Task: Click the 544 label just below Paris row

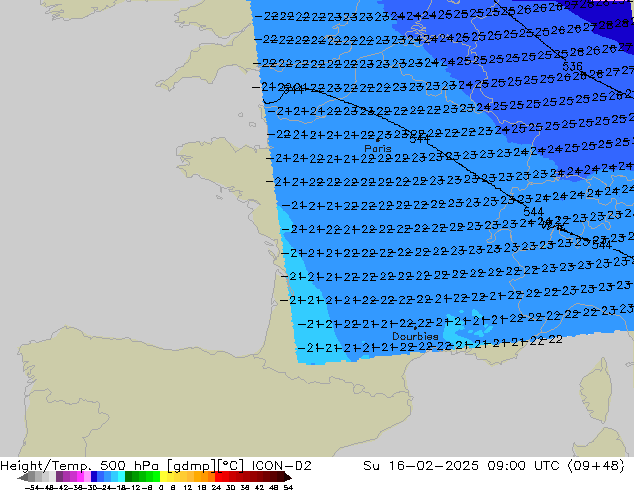Action: tap(419, 139)
